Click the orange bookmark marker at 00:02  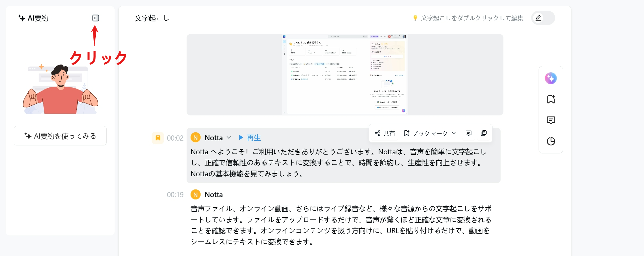coord(158,138)
